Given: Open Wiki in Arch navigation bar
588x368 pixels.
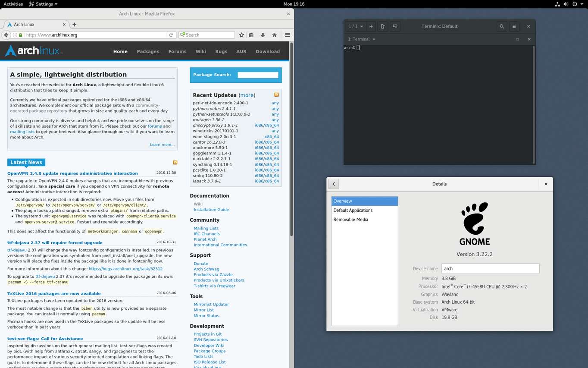Looking at the screenshot, I should click(x=201, y=51).
